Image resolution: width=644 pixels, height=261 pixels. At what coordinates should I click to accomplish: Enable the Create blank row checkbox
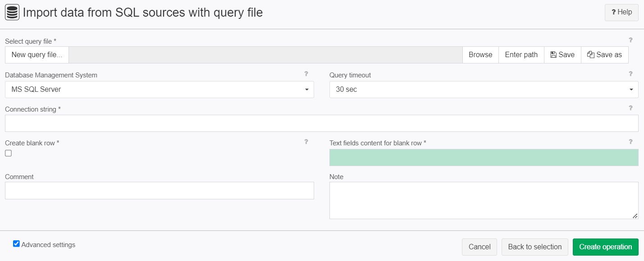8,153
